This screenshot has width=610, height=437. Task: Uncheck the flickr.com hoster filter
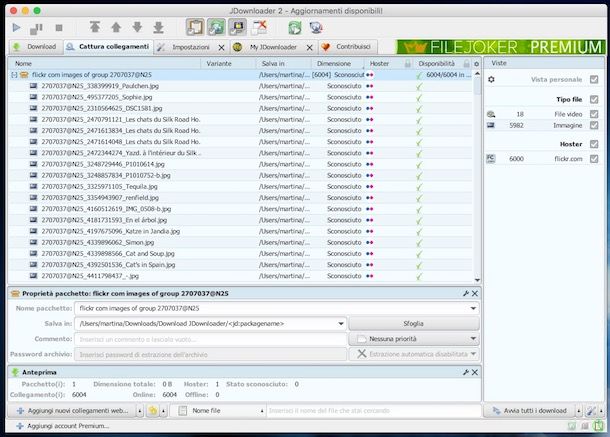pyautogui.click(x=594, y=158)
